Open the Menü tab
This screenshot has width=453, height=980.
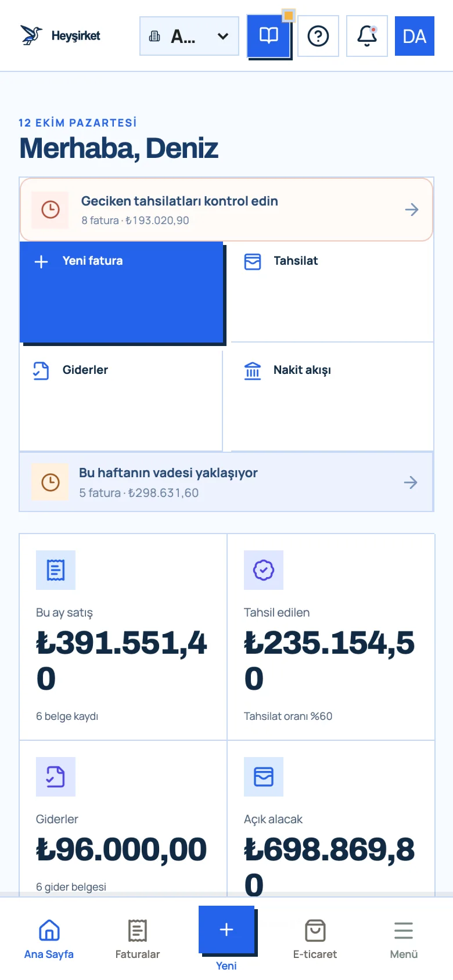(404, 939)
